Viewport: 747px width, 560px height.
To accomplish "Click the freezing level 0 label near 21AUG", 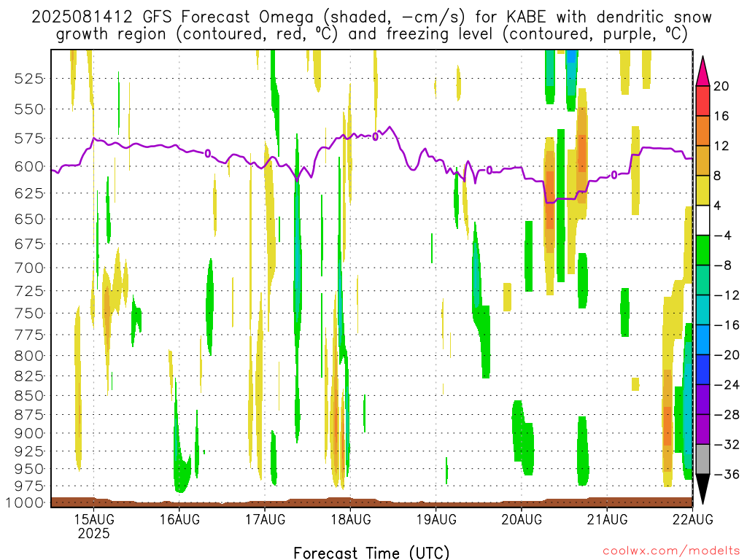I will [x=614, y=175].
